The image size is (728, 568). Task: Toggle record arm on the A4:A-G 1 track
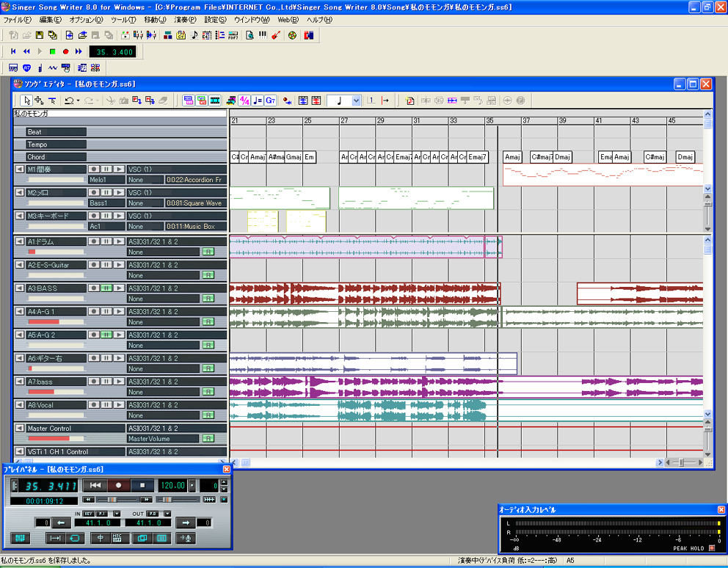pos(93,311)
